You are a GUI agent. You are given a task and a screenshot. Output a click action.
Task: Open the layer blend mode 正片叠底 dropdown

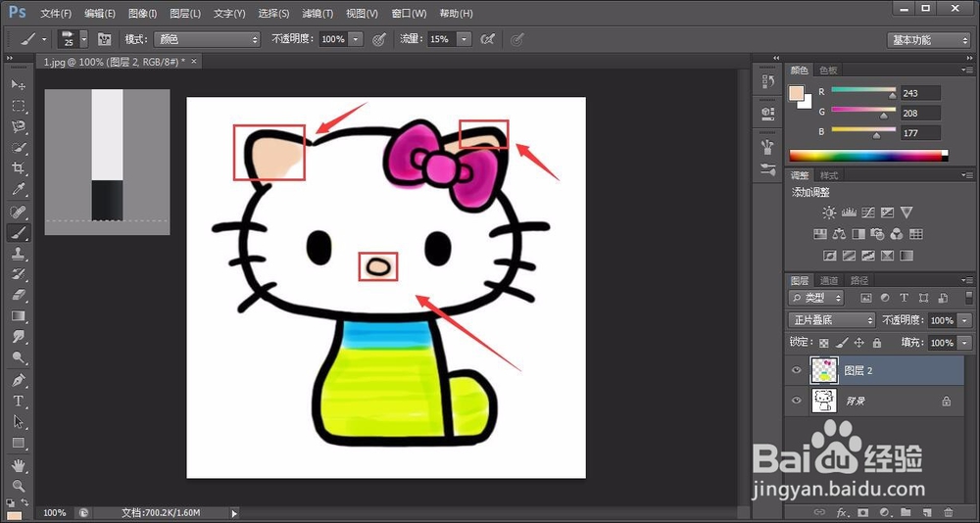pyautogui.click(x=831, y=320)
